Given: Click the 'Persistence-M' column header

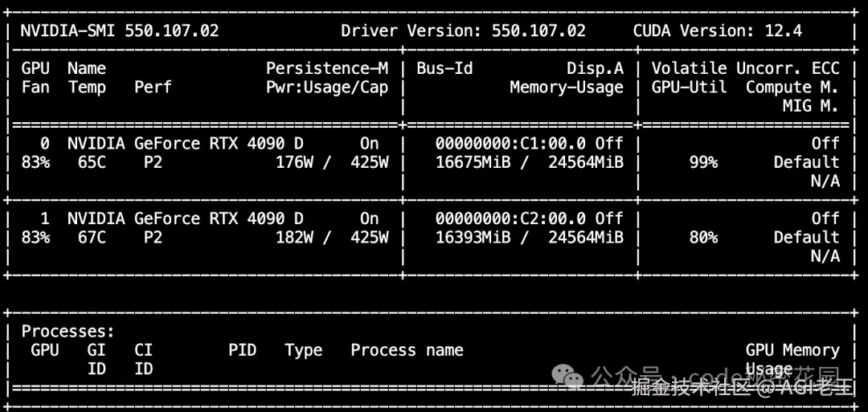Looking at the screenshot, I should coord(327,68).
